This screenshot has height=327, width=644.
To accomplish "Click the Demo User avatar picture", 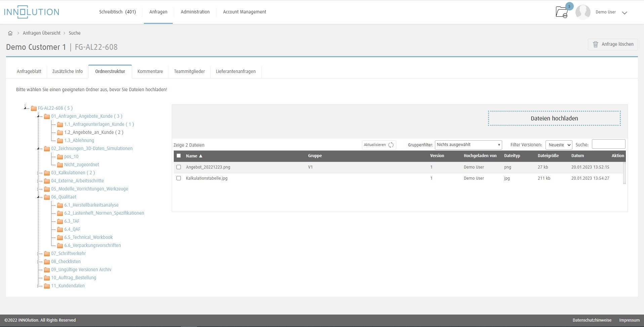I will pos(583,12).
